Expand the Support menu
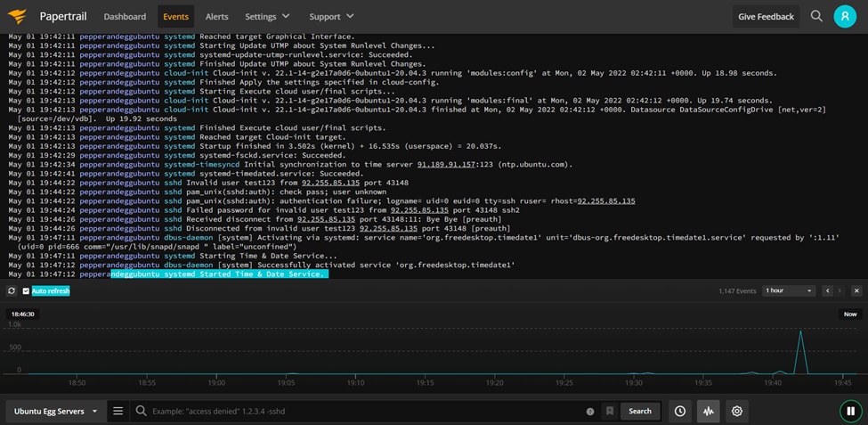Image resolution: width=868 pixels, height=425 pixels. [x=331, y=17]
